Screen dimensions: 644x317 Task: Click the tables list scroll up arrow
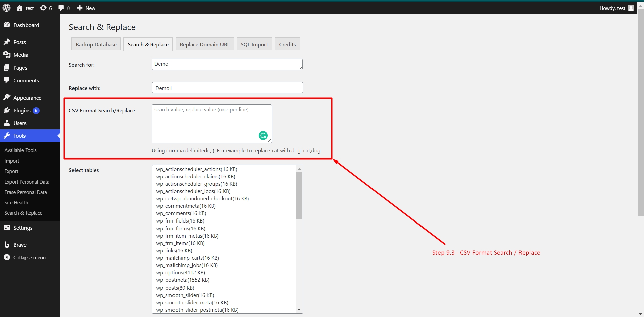click(x=299, y=169)
